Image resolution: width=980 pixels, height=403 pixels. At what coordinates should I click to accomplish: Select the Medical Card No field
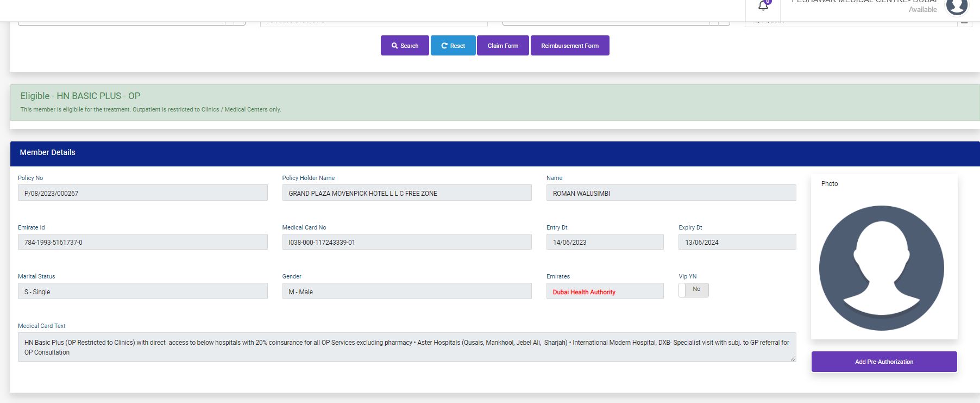[406, 243]
